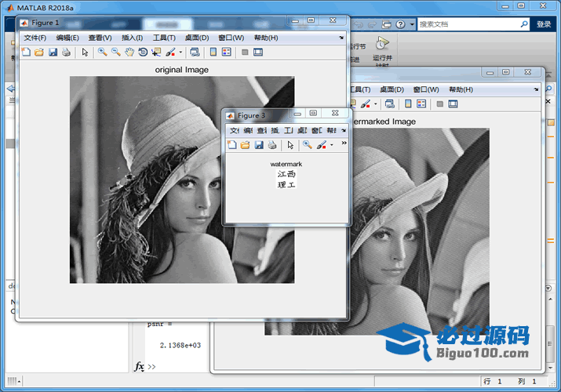The width and height of the screenshot is (561, 392).
Task: Open 窗口(W) menu in watermarked figure window
Action: (x=426, y=89)
